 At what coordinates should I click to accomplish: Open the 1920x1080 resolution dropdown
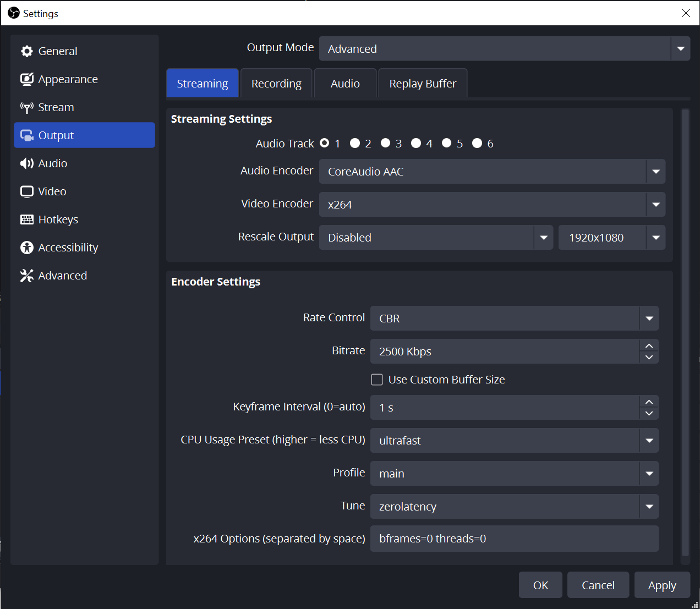pos(612,238)
